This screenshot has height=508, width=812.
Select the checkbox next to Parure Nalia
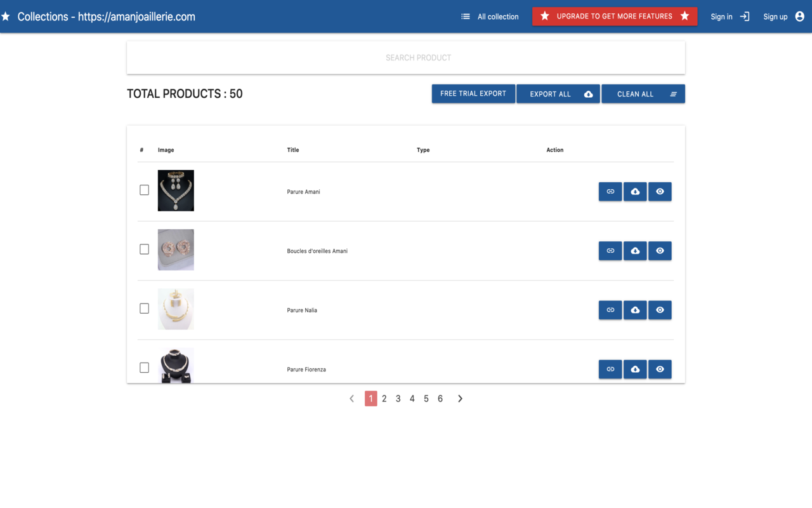pyautogui.click(x=144, y=308)
